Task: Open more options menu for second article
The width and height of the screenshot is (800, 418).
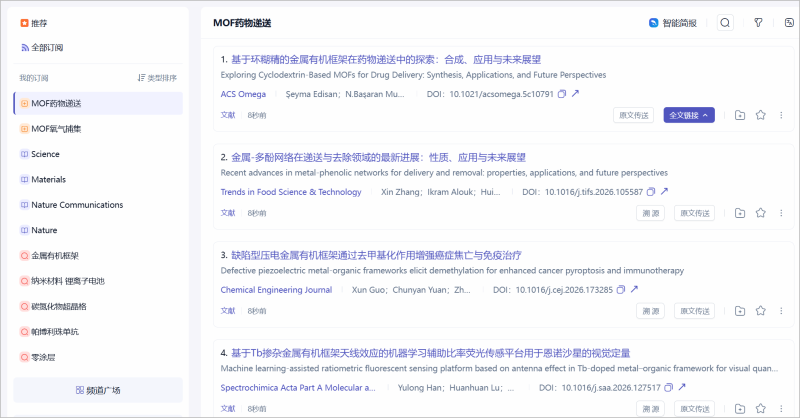Action: click(781, 213)
